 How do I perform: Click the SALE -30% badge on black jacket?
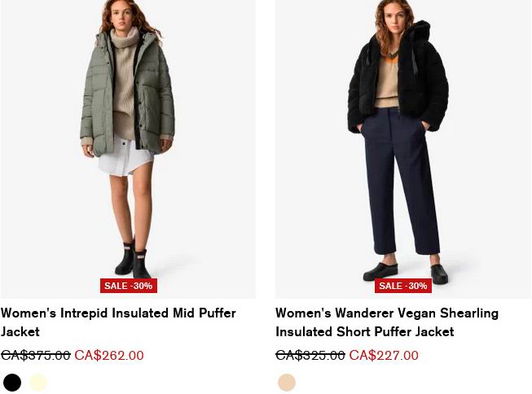point(403,286)
